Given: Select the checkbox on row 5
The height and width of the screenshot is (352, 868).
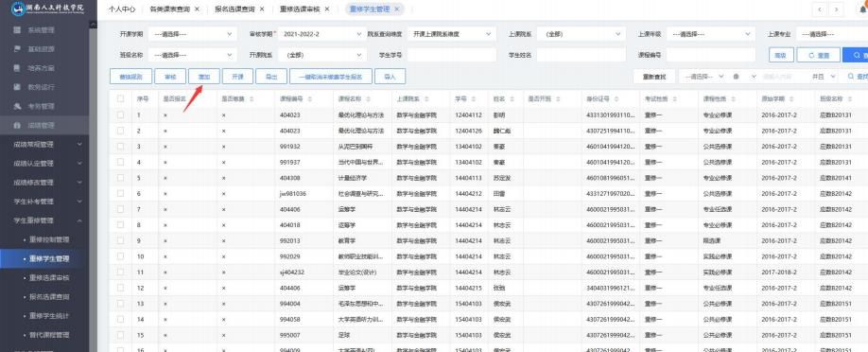Looking at the screenshot, I should (121, 178).
